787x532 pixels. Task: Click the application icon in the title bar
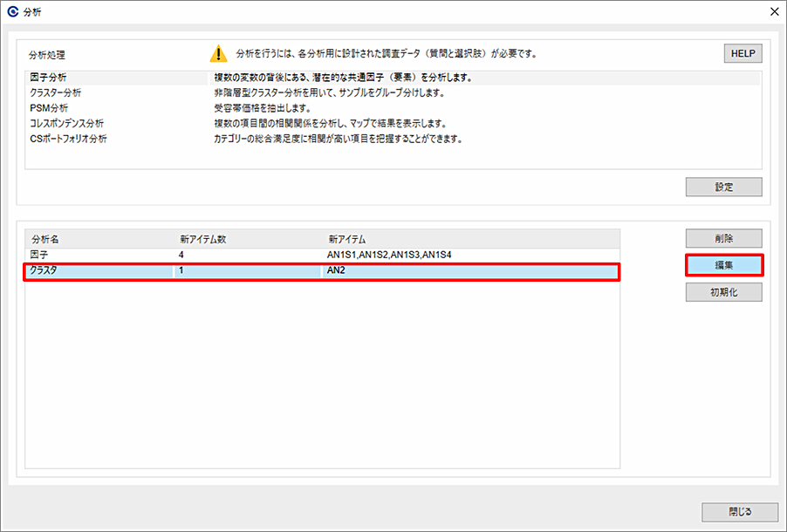[14, 11]
